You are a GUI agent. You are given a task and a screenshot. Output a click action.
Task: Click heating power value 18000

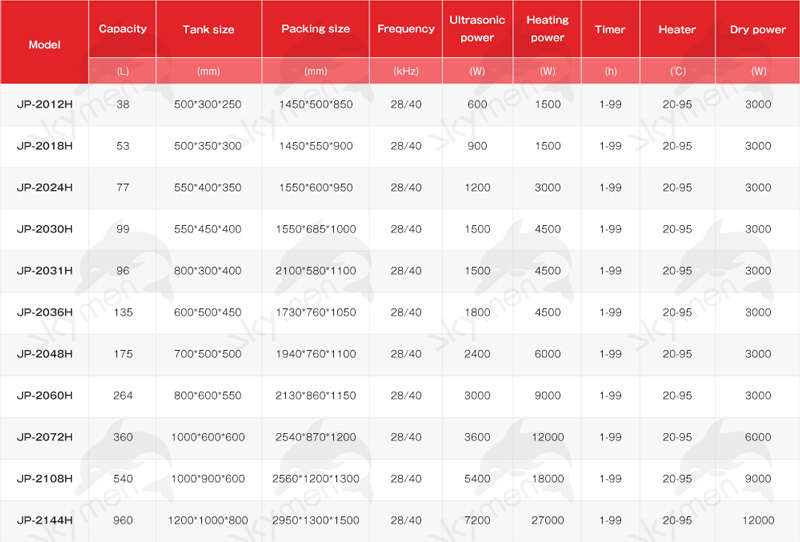547,479
